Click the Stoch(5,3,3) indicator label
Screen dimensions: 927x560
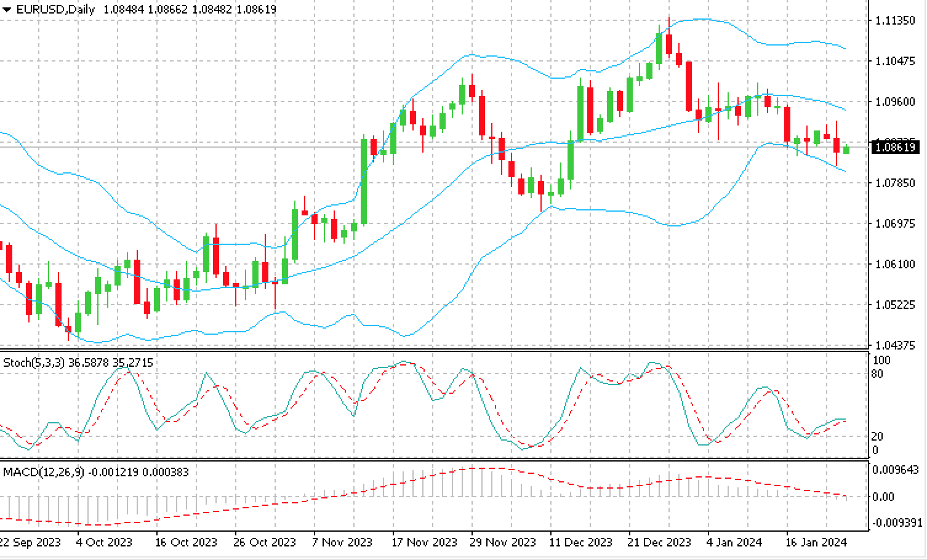tap(33, 362)
